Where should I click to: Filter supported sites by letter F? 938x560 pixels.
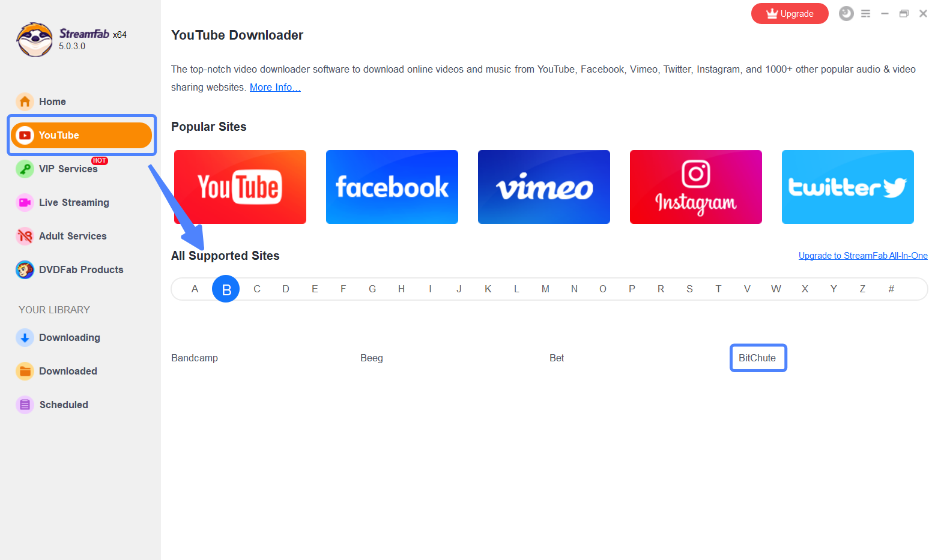[x=343, y=289]
